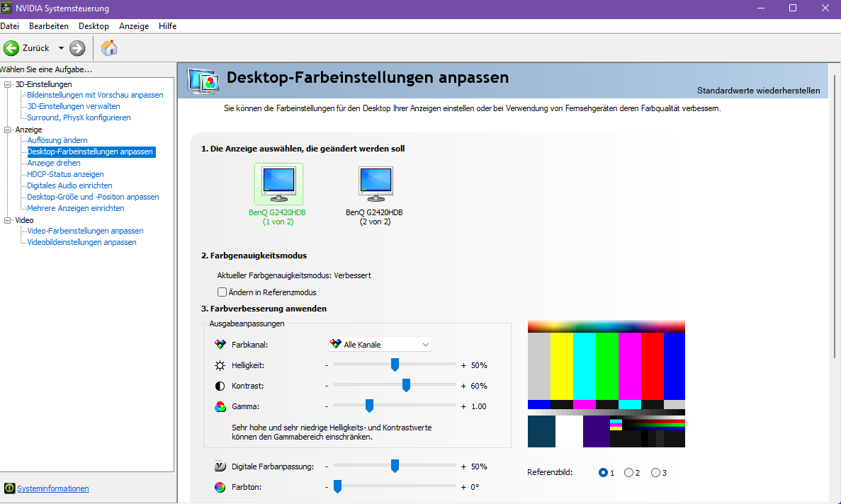The image size is (841, 504).
Task: Collapse the Anzeige tree node
Action: click(8, 130)
